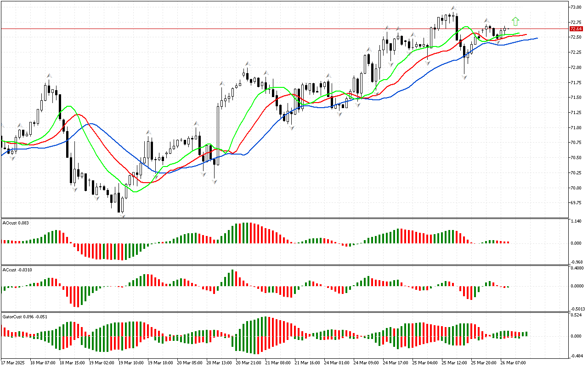The height and width of the screenshot is (368, 588).
Task: Click the 70.75 price scale label
Action: point(576,143)
